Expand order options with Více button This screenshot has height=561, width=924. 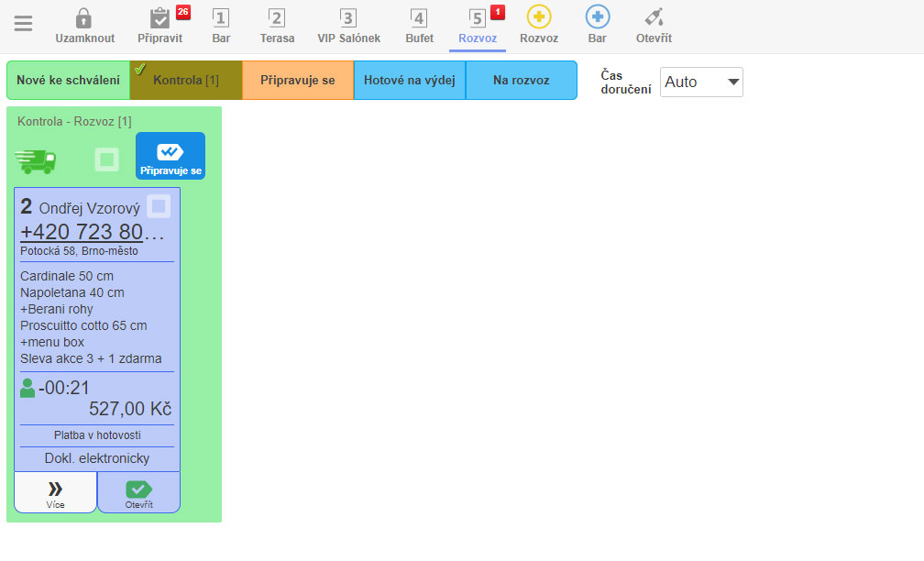55,493
